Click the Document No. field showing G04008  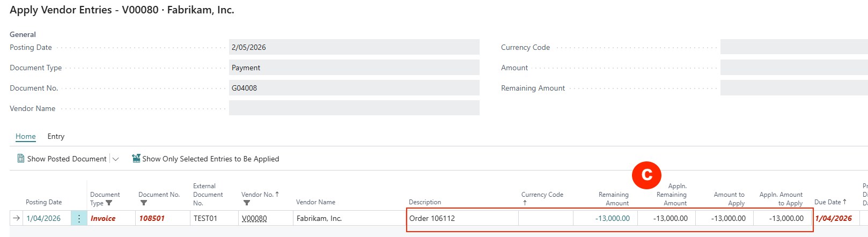click(x=354, y=88)
